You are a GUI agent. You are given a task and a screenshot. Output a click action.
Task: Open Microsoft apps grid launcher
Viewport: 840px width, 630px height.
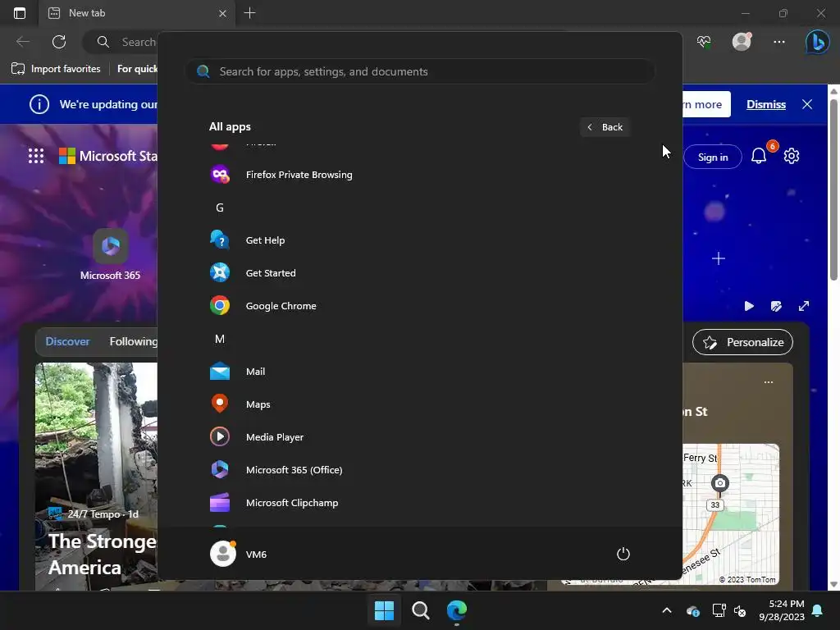click(x=36, y=156)
